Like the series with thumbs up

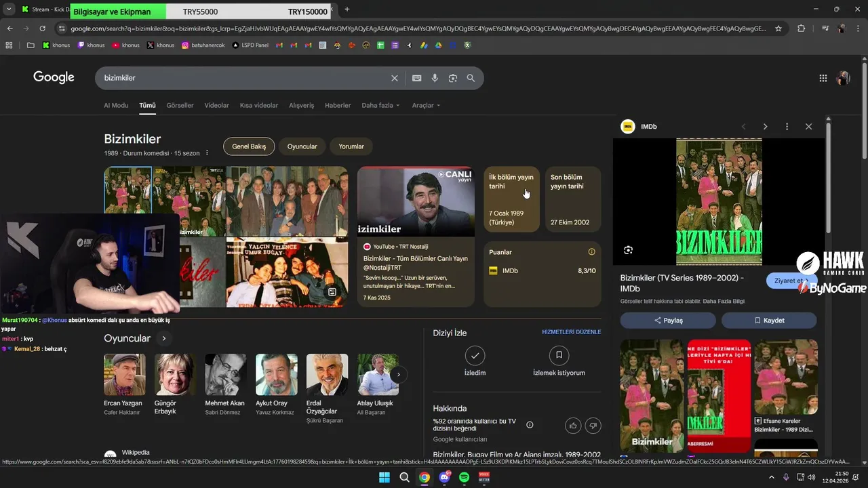[x=573, y=425]
